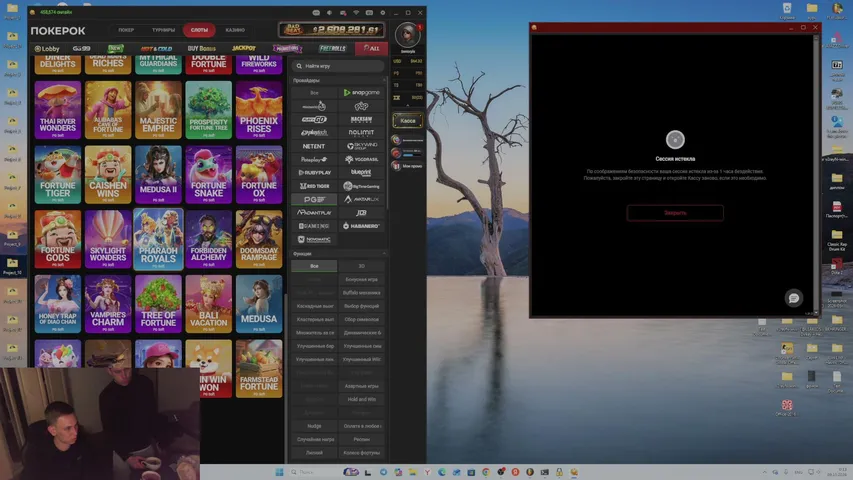
Task: Open the FreeRolls category
Action: [332, 48]
